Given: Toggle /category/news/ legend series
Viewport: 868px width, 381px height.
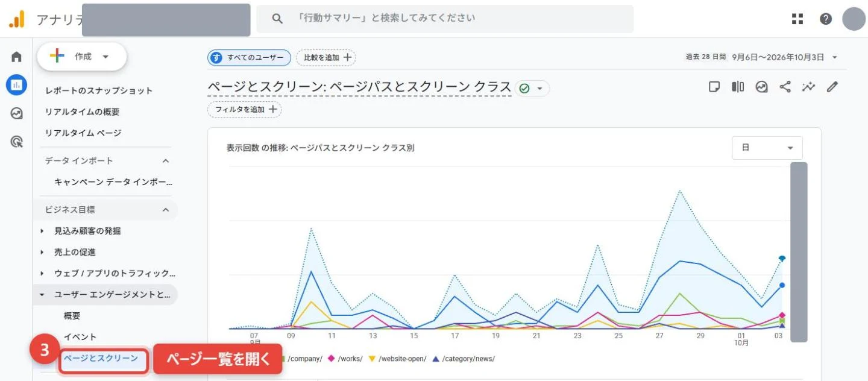Looking at the screenshot, I should (x=464, y=359).
